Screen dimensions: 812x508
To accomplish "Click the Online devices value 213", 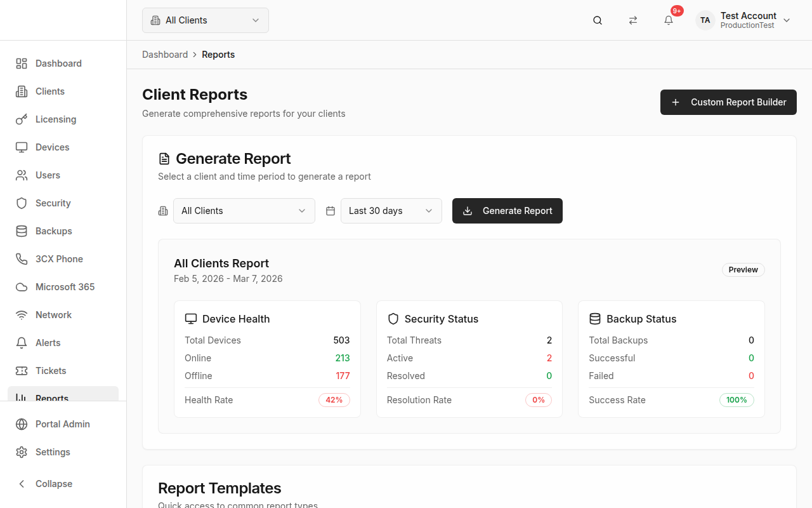I will click(x=343, y=358).
